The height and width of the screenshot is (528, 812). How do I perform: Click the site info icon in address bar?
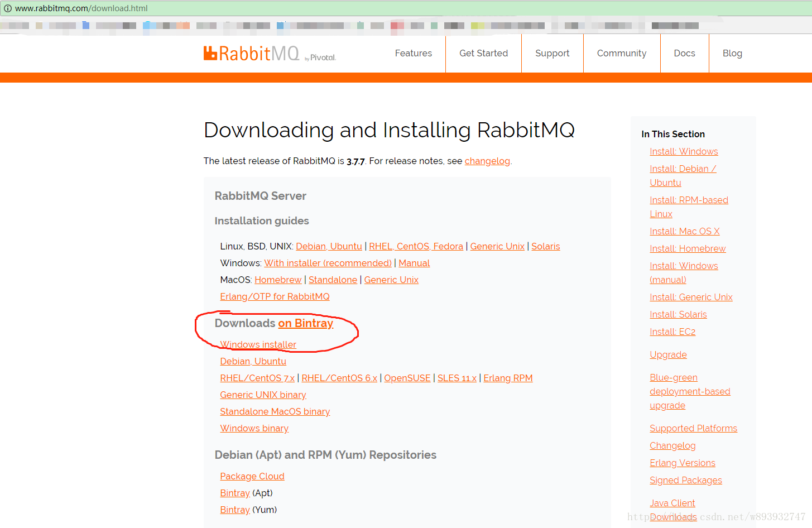tap(8, 8)
